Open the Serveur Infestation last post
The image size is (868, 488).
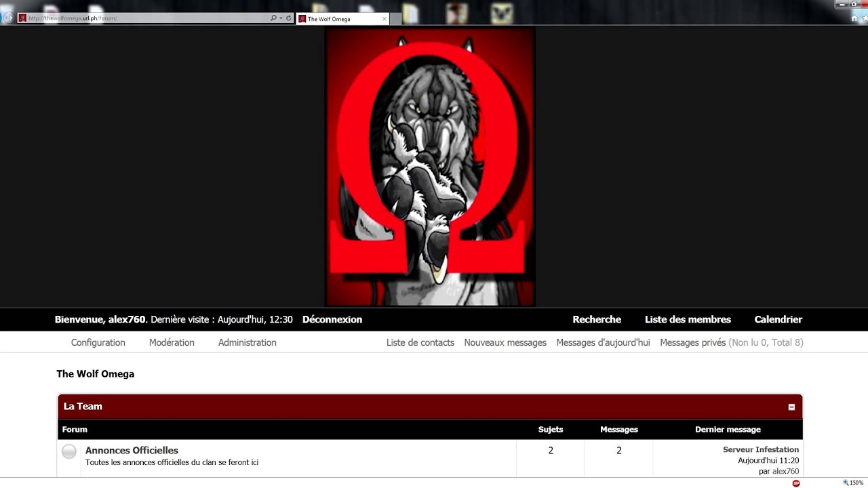click(x=761, y=449)
